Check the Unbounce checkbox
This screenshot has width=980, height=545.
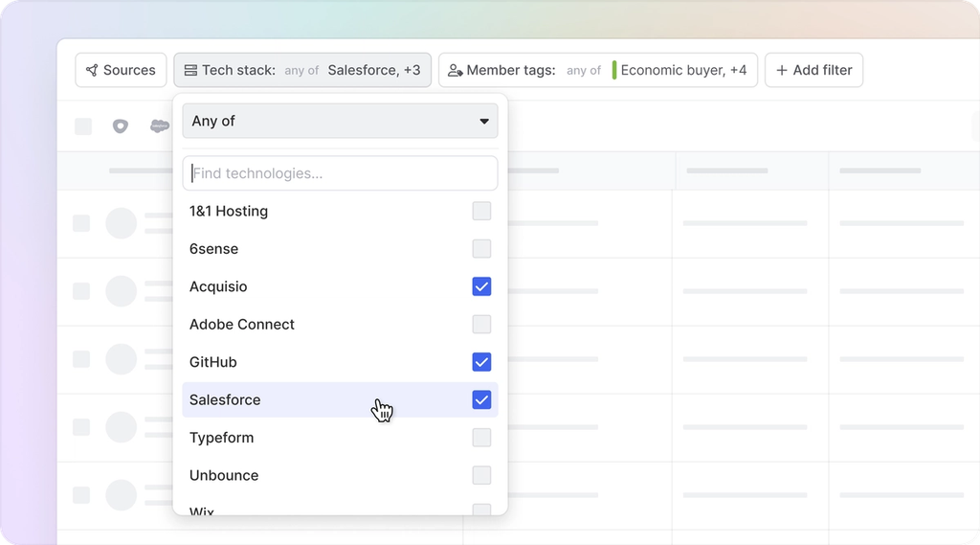click(481, 475)
